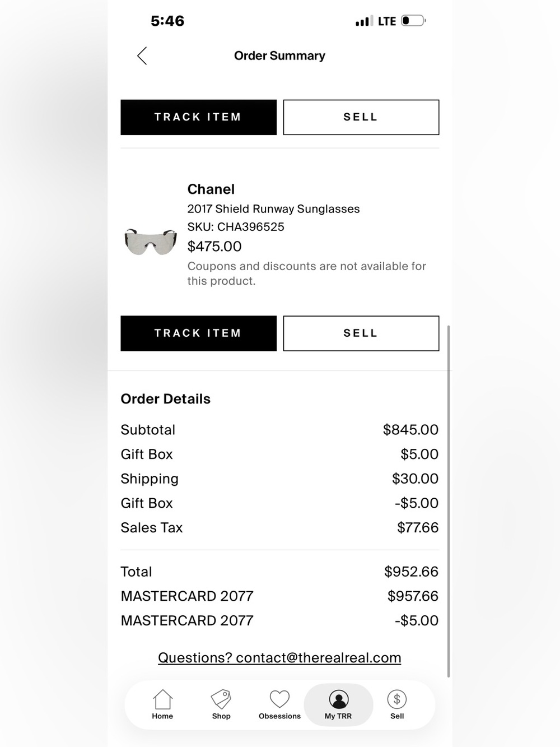The width and height of the screenshot is (560, 747).
Task: Tap the Total amount $952.66
Action: (x=411, y=572)
